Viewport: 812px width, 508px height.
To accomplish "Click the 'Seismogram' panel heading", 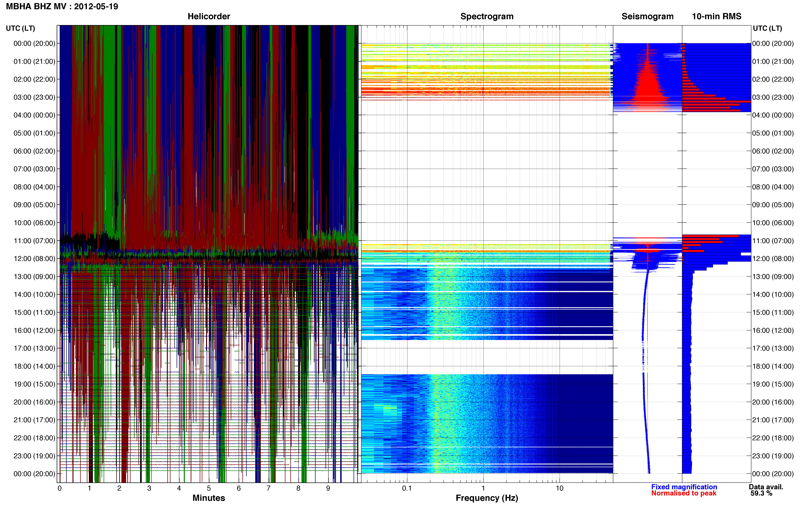I will click(648, 16).
